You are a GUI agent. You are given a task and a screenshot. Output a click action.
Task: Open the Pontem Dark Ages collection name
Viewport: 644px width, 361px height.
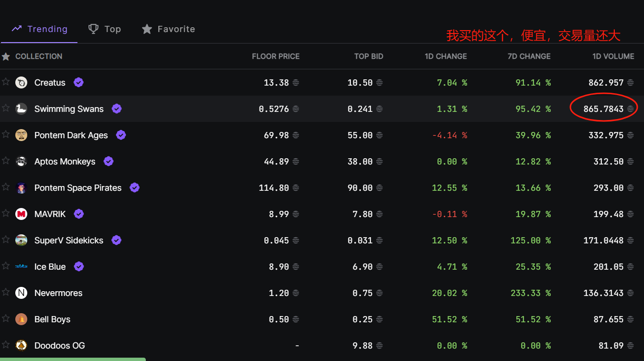pyautogui.click(x=71, y=135)
